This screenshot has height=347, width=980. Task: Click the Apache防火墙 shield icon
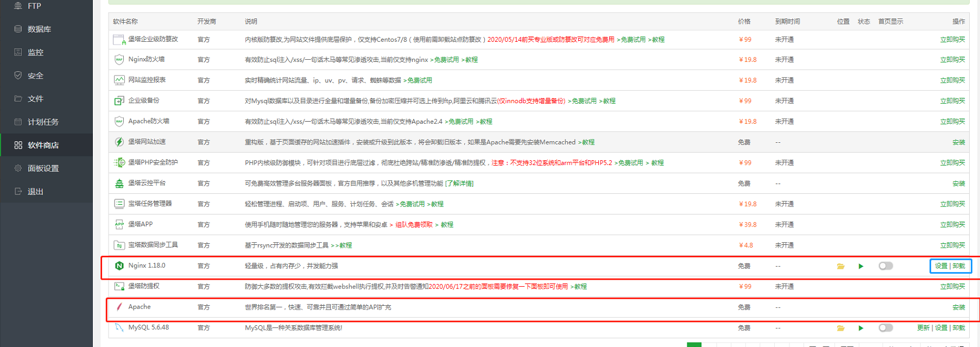119,122
